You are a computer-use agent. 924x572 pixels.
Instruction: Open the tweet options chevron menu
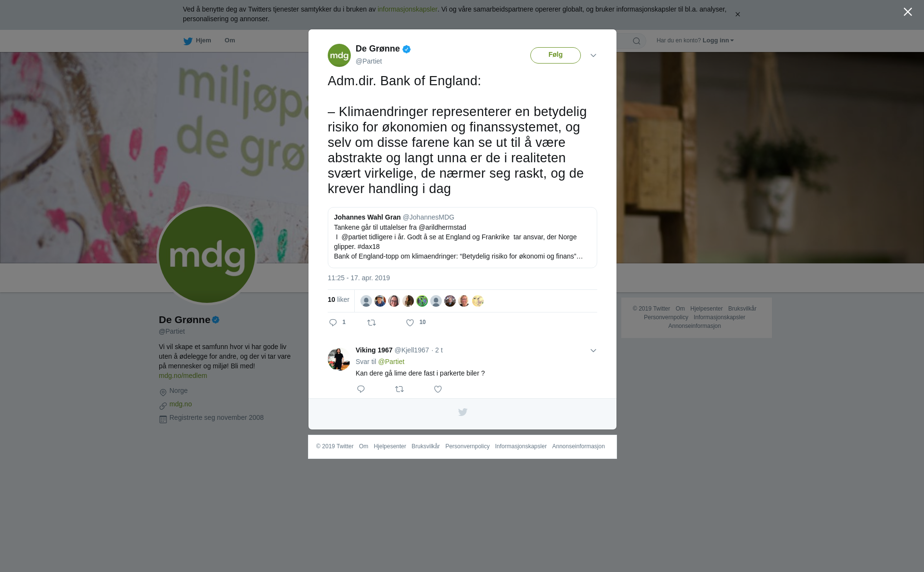click(593, 55)
